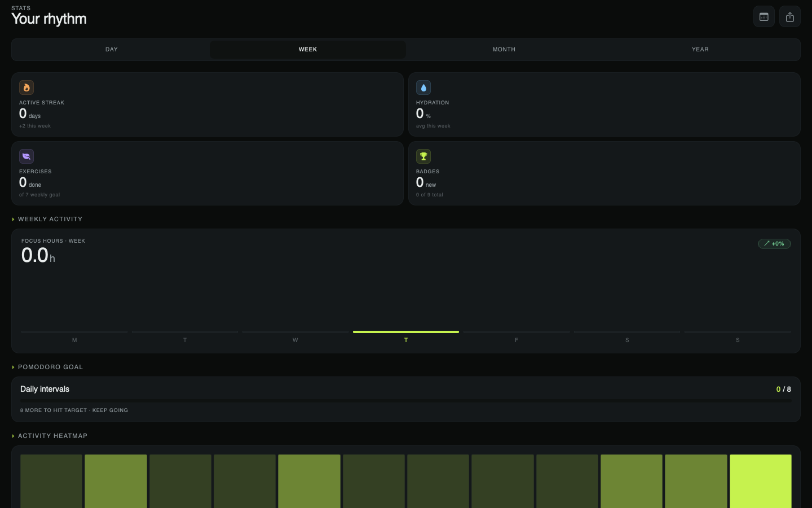Click '0 of 9 total' text

[430, 195]
